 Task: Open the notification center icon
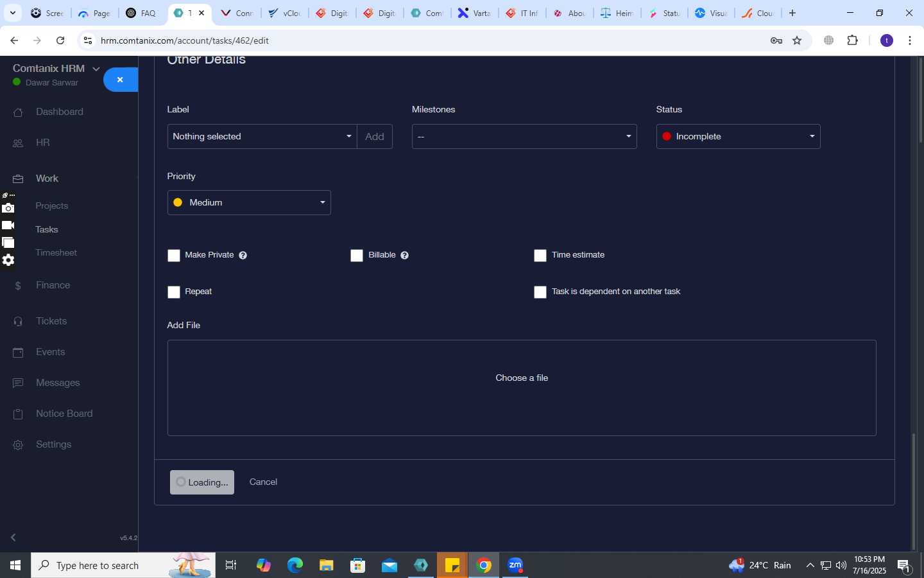click(905, 566)
